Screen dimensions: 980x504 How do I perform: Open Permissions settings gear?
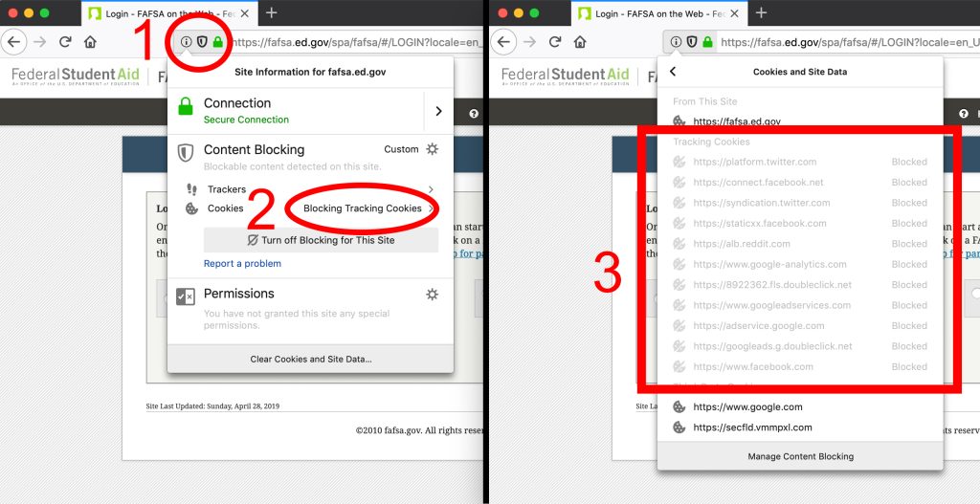click(432, 295)
